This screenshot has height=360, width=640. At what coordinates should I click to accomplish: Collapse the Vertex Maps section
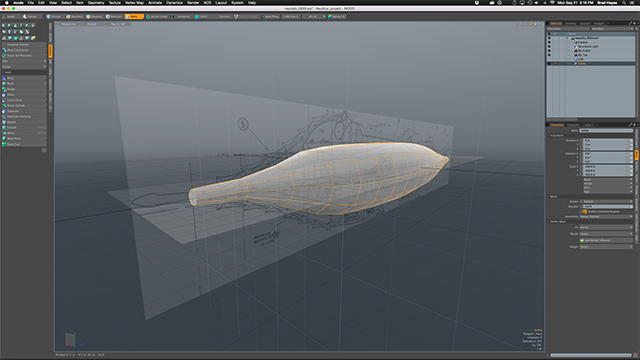[549, 222]
